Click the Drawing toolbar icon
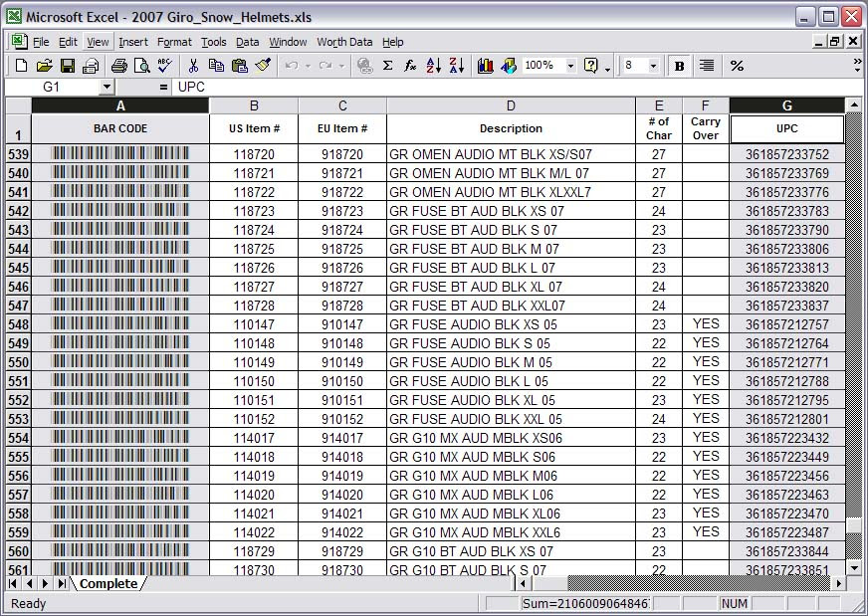 pos(509,66)
